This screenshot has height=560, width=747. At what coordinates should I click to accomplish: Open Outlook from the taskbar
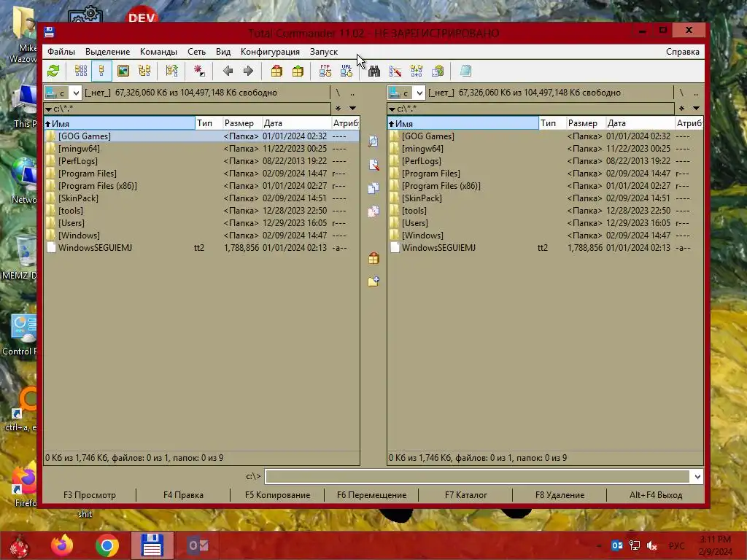point(197,545)
